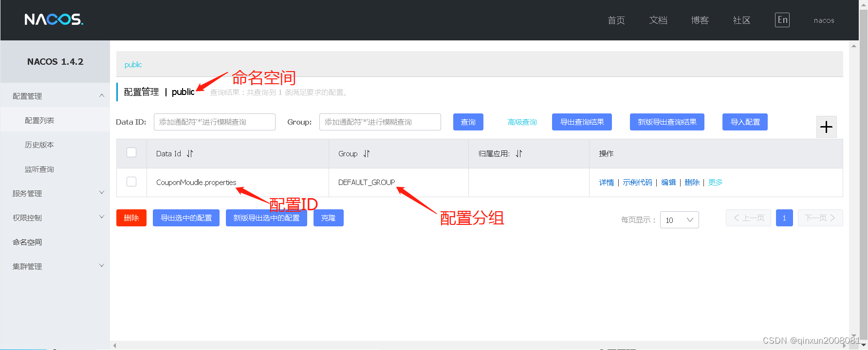
Task: Click the nacos user name
Action: click(824, 20)
